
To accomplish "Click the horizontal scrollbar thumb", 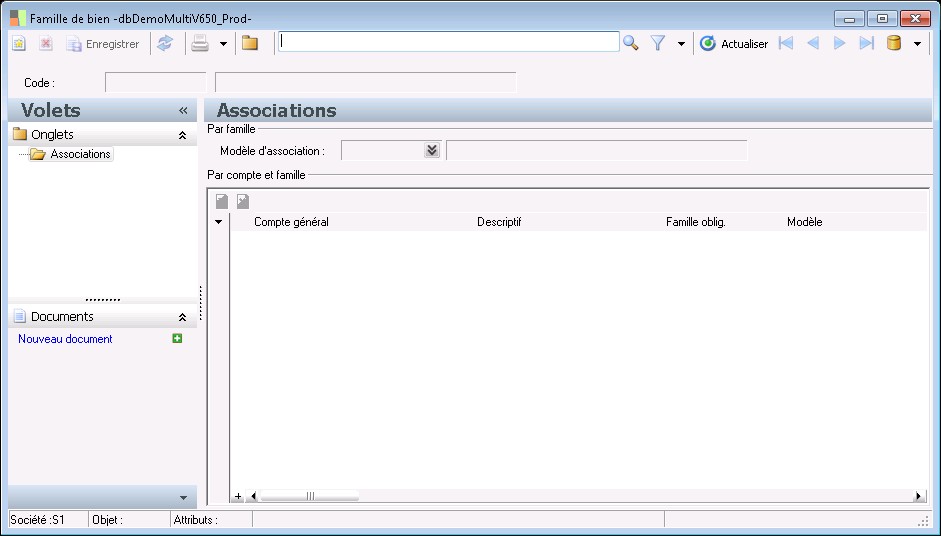I will [x=310, y=496].
